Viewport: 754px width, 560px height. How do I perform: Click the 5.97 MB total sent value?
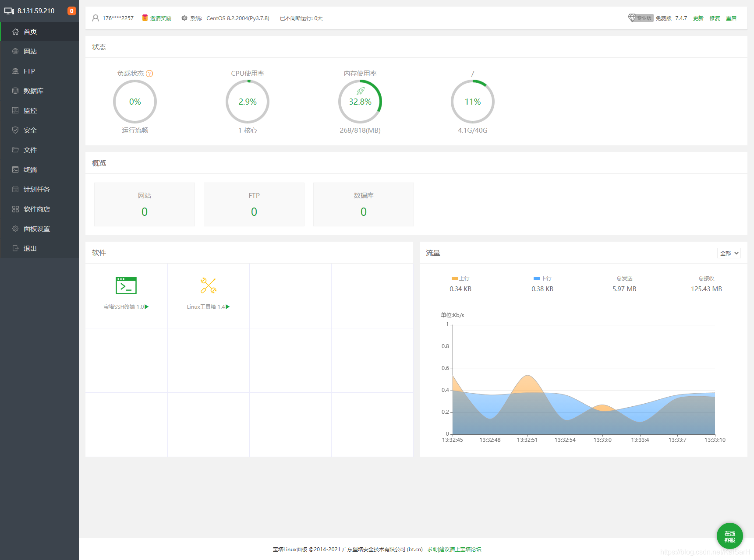624,289
